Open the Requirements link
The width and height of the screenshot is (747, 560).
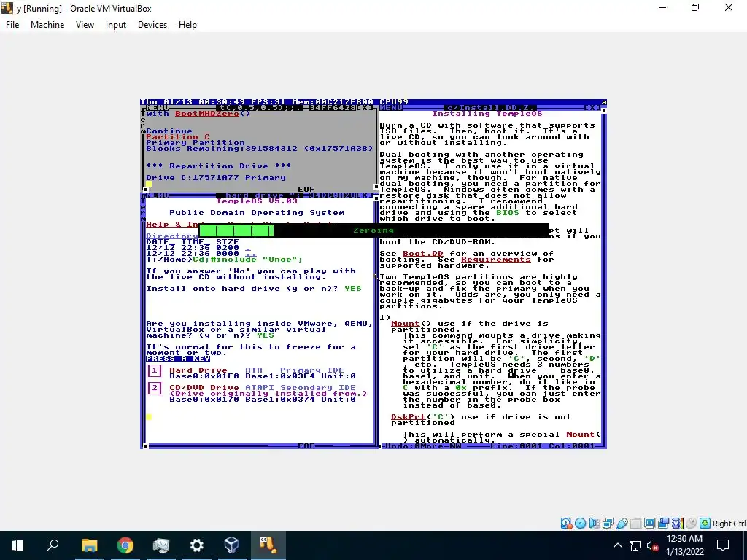click(495, 259)
